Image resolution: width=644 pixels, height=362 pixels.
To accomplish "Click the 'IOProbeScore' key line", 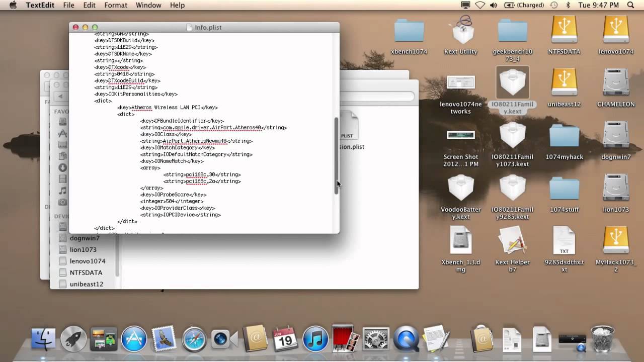I will [x=173, y=195].
